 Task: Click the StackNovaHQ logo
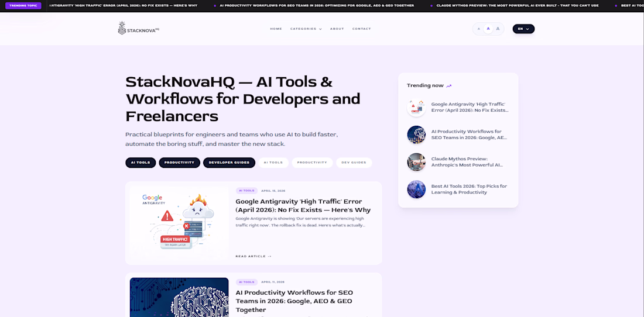(x=138, y=28)
